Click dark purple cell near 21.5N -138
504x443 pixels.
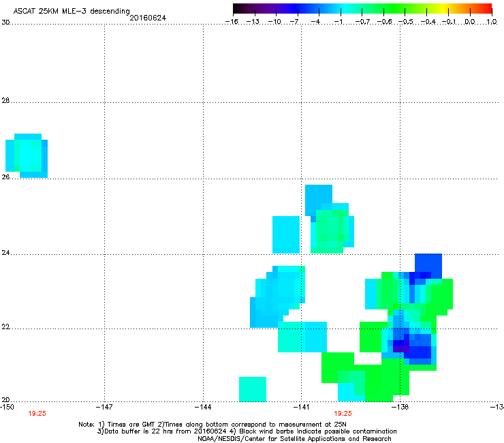pyautogui.click(x=401, y=349)
